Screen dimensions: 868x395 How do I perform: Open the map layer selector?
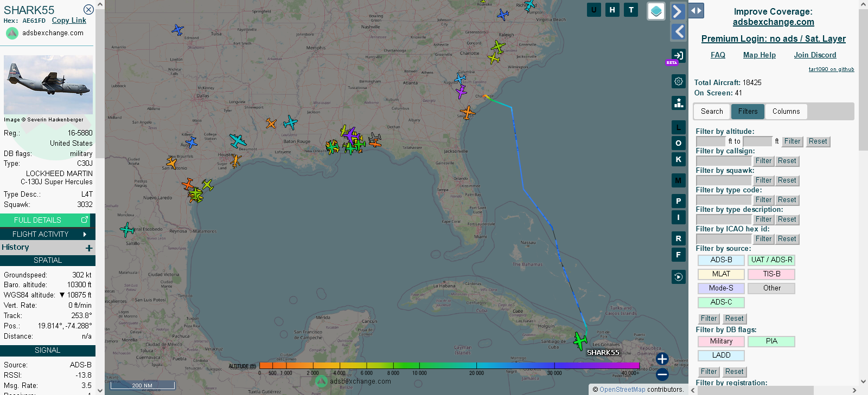pos(656,11)
